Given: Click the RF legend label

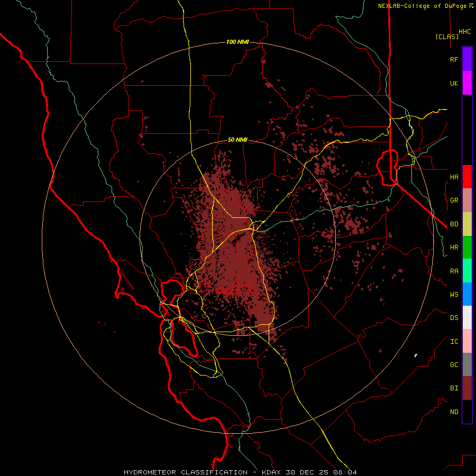Looking at the screenshot, I should (x=454, y=59).
